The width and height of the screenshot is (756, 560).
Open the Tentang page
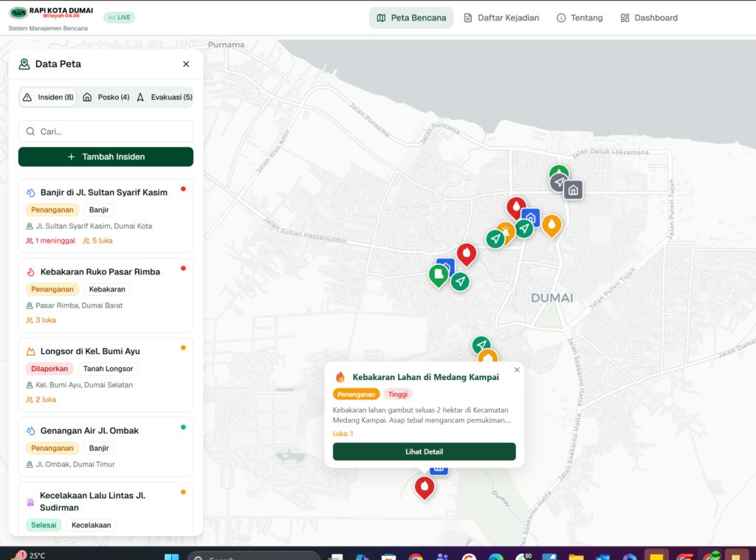click(x=580, y=18)
